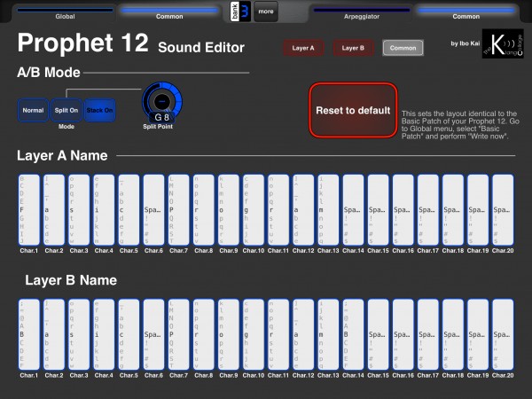Open Layer B Name Char.4 picker
The width and height of the screenshot is (532, 399).
click(104, 334)
